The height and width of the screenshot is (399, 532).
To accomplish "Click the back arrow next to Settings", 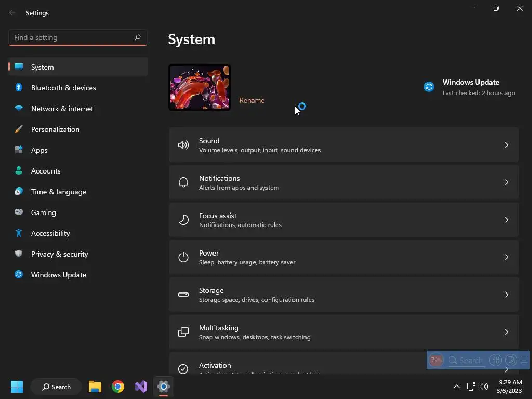I will tap(12, 12).
